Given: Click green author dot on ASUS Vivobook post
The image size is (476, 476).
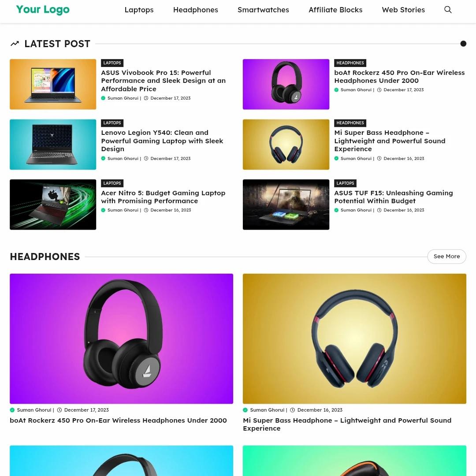Looking at the screenshot, I should [103, 98].
